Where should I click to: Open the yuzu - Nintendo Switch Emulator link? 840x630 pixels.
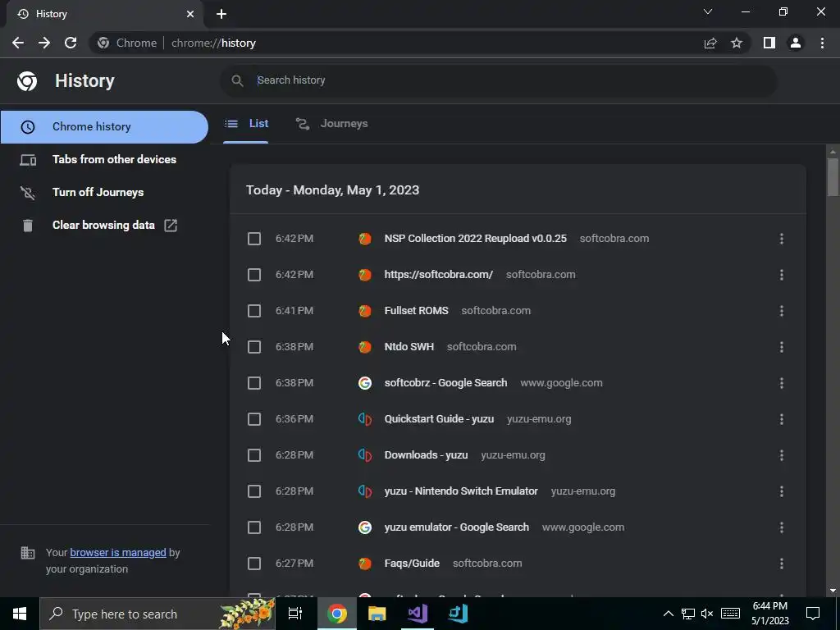coord(461,491)
